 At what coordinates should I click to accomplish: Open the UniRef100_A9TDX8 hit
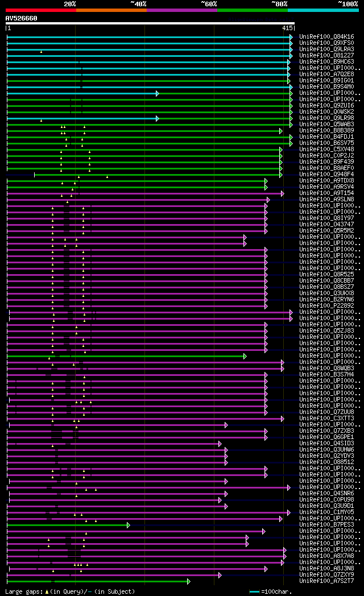(x=326, y=180)
